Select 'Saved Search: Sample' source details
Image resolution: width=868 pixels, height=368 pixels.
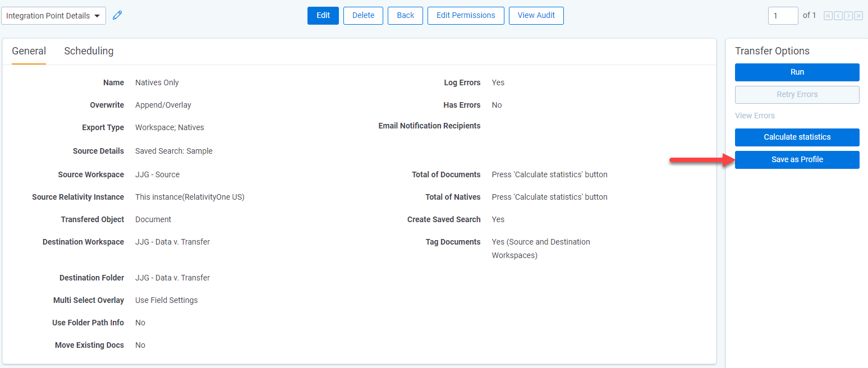pos(174,151)
